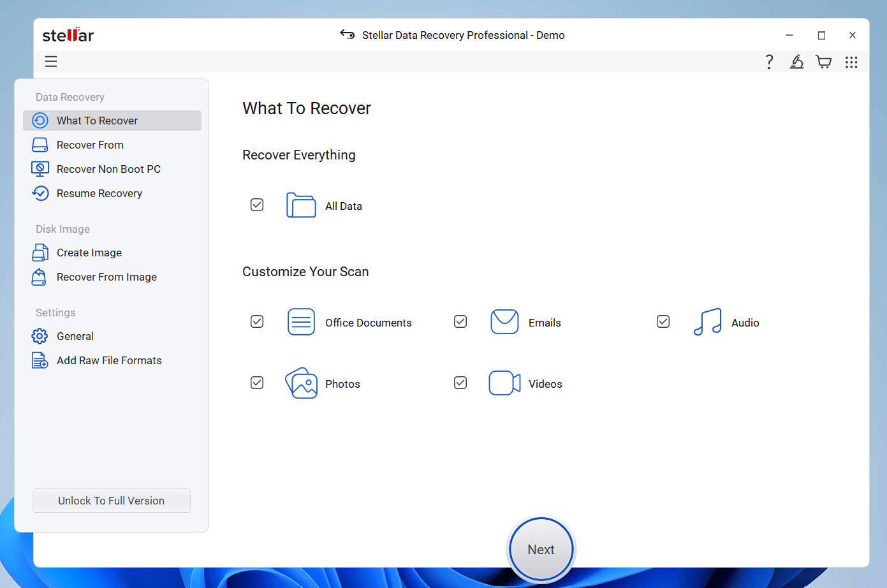Viewport: 887px width, 588px height.
Task: Click the Recover From Image icon
Action: click(x=40, y=277)
